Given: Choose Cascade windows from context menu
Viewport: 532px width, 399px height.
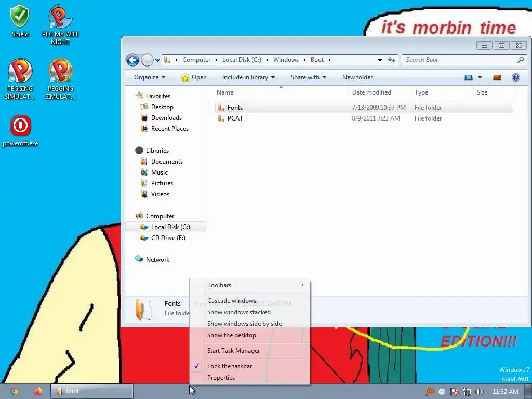Looking at the screenshot, I should pyautogui.click(x=250, y=301).
